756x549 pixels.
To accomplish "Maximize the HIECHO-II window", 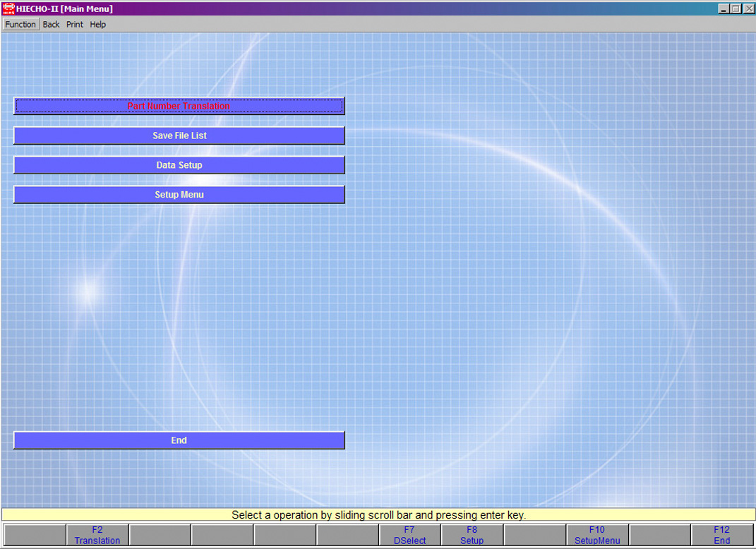I will point(736,8).
